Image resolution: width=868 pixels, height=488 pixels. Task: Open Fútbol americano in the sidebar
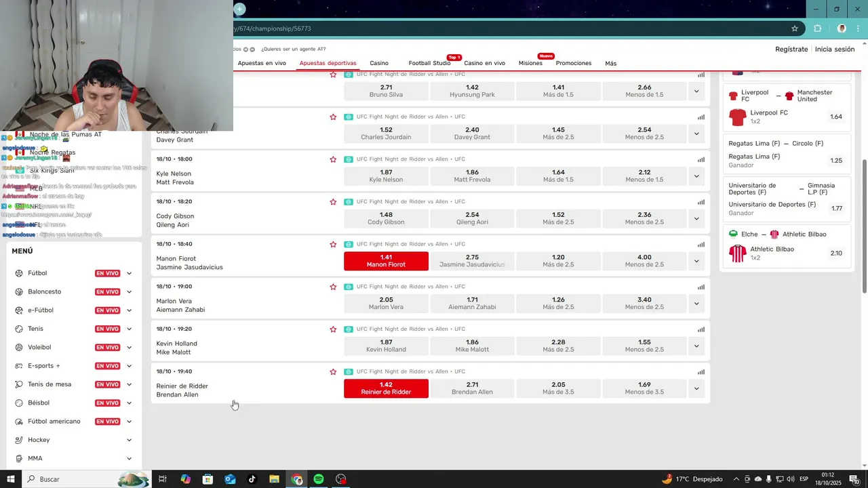coord(54,422)
